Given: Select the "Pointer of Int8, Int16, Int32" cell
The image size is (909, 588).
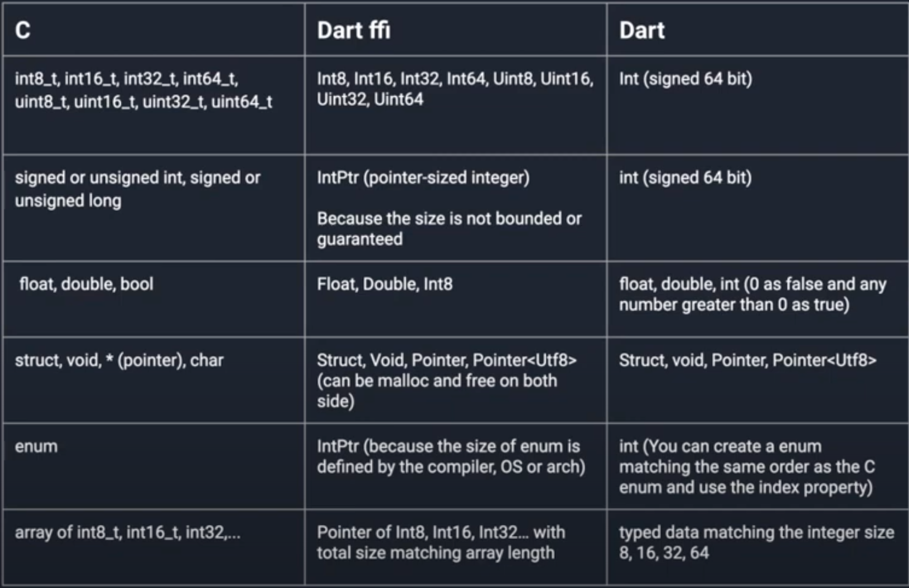Looking at the screenshot, I should click(441, 542).
